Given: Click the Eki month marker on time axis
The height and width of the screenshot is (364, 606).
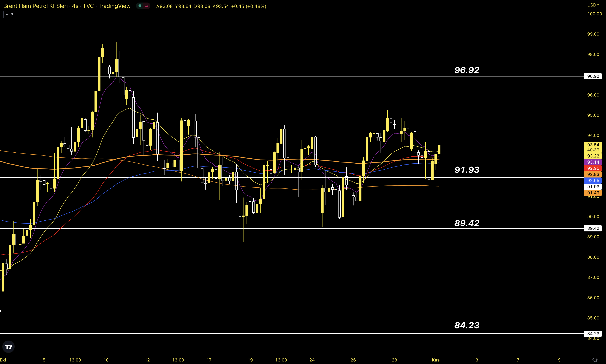Looking at the screenshot, I should pos(3,360).
